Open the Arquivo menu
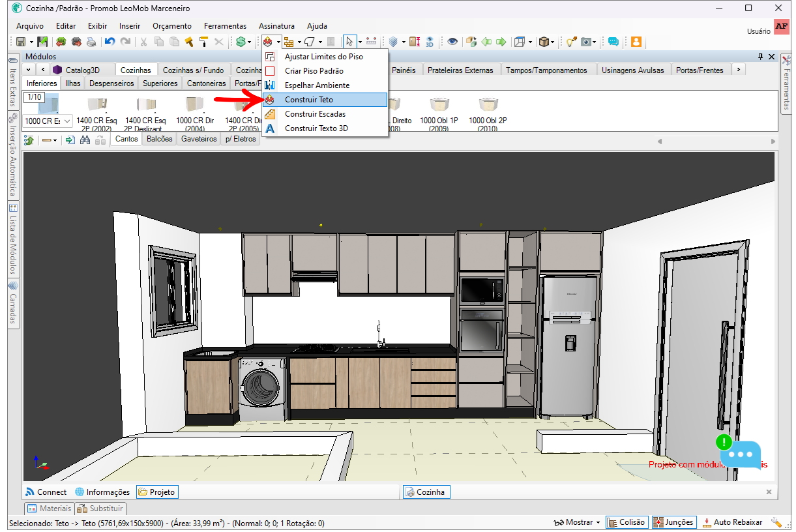 click(x=30, y=26)
